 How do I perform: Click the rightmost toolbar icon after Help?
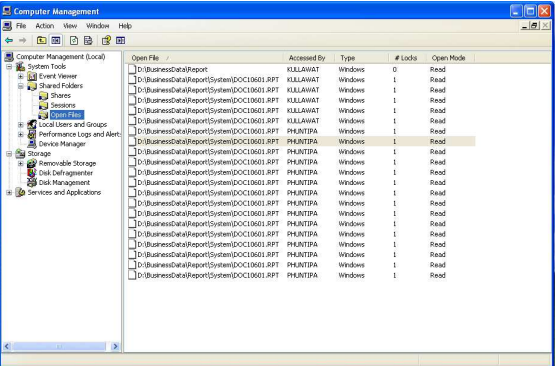[121, 40]
